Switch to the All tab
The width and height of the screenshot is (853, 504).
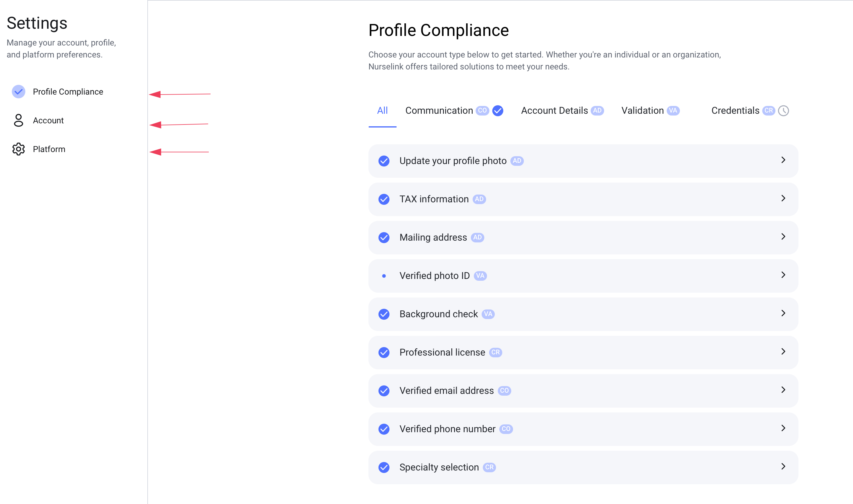point(382,111)
